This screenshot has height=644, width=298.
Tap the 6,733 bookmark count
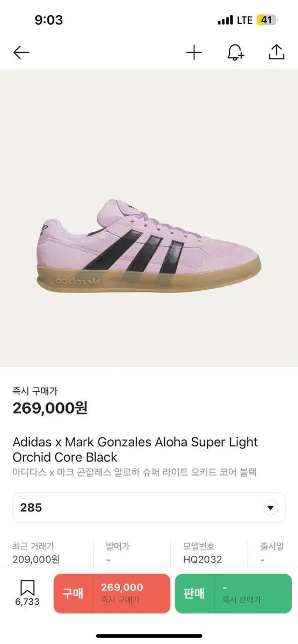pyautogui.click(x=27, y=602)
